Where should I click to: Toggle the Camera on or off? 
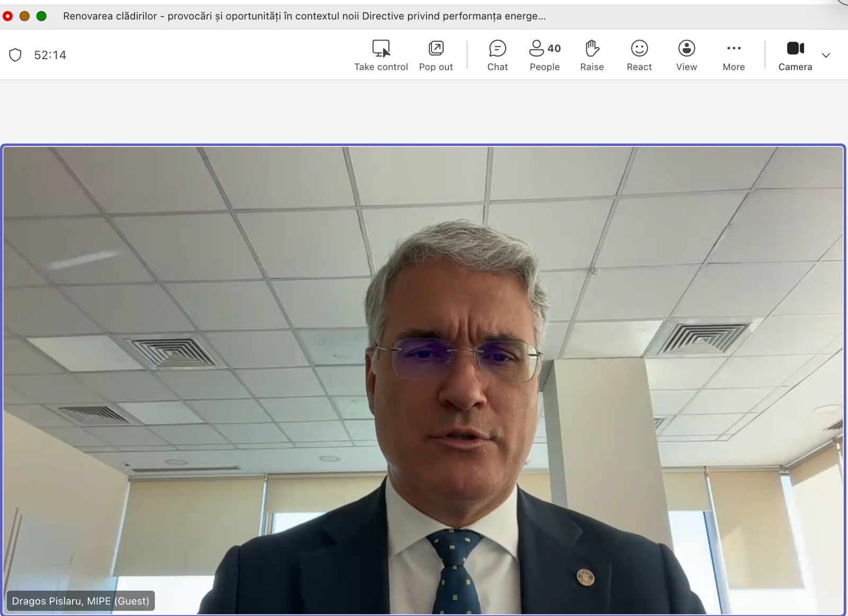point(795,55)
